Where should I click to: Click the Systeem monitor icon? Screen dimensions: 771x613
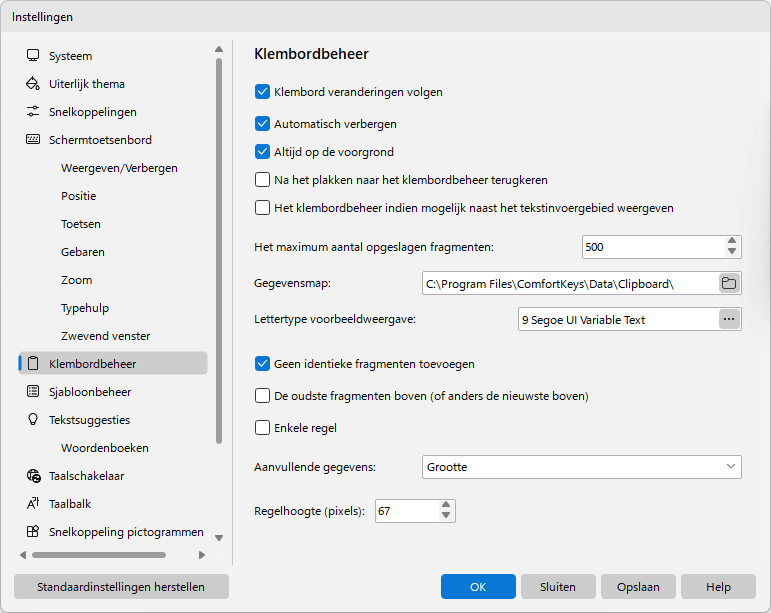33,56
